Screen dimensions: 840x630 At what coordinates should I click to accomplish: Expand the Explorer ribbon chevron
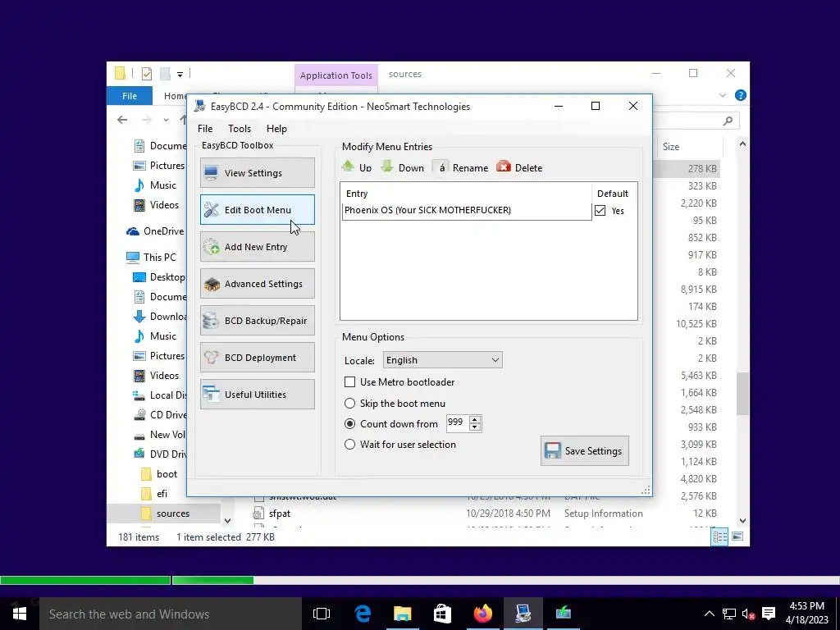pyautogui.click(x=722, y=95)
